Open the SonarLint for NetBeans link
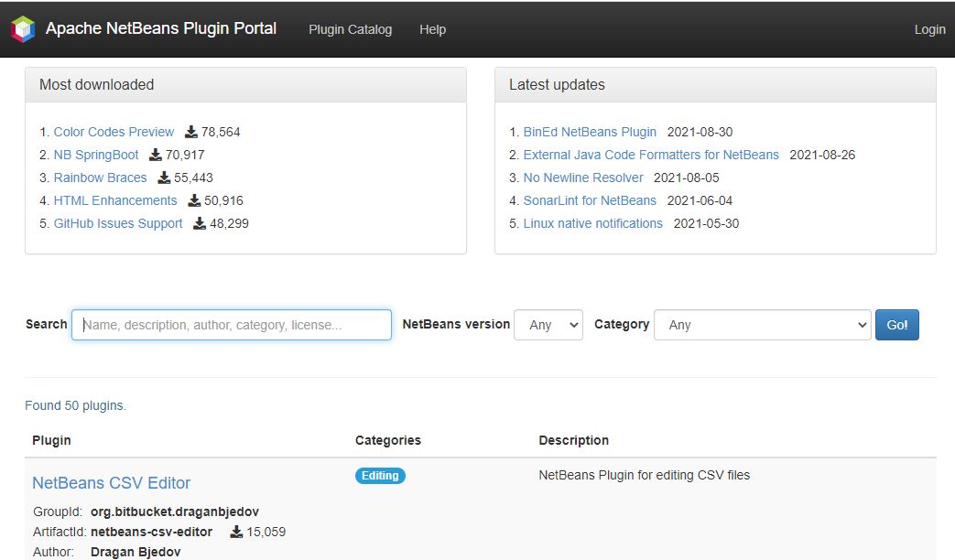955x560 pixels. 590,199
